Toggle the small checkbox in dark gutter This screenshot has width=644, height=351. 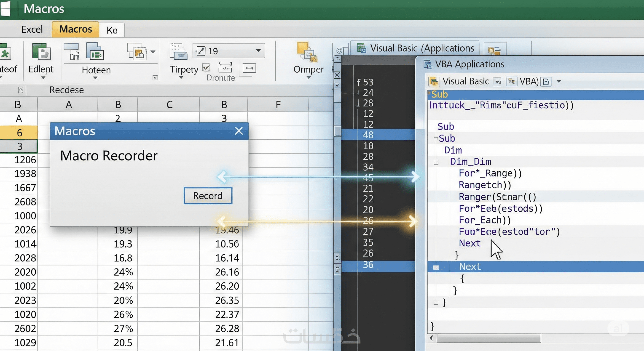337,85
